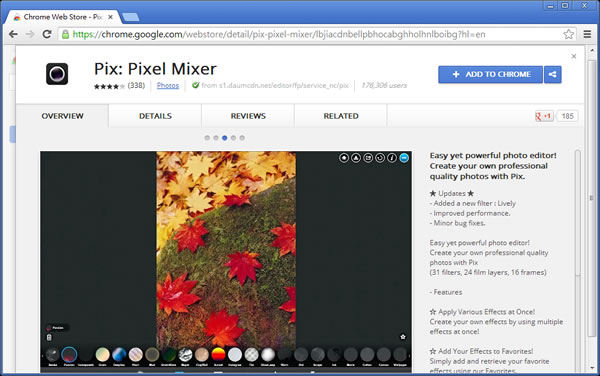Select the blue-ringed Passion filter thumbnail
600x376 pixels.
point(69,355)
